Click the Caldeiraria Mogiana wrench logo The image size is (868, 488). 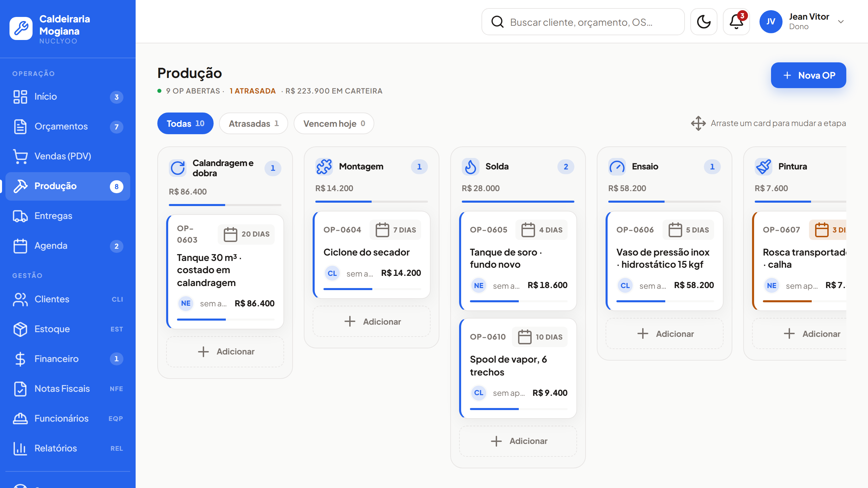click(x=21, y=28)
